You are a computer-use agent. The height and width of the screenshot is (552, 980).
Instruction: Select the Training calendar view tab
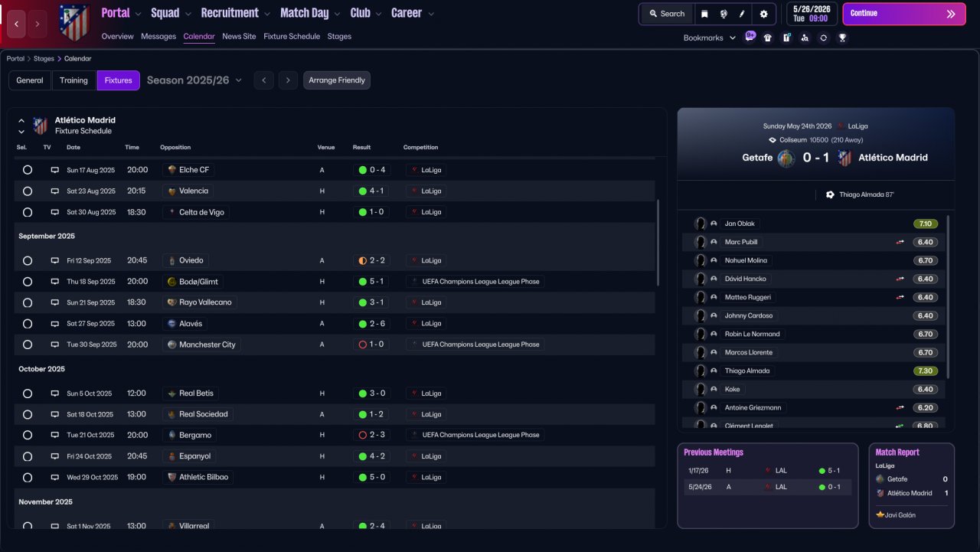tap(73, 80)
